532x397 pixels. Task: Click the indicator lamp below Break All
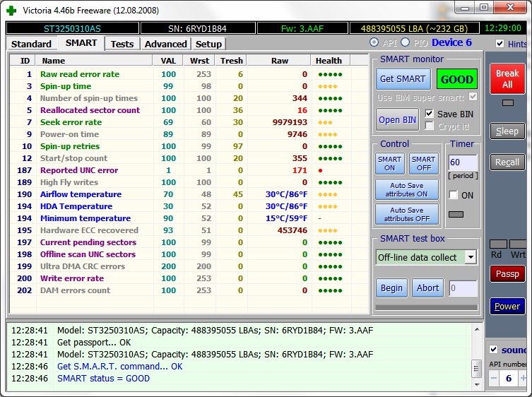tap(507, 103)
